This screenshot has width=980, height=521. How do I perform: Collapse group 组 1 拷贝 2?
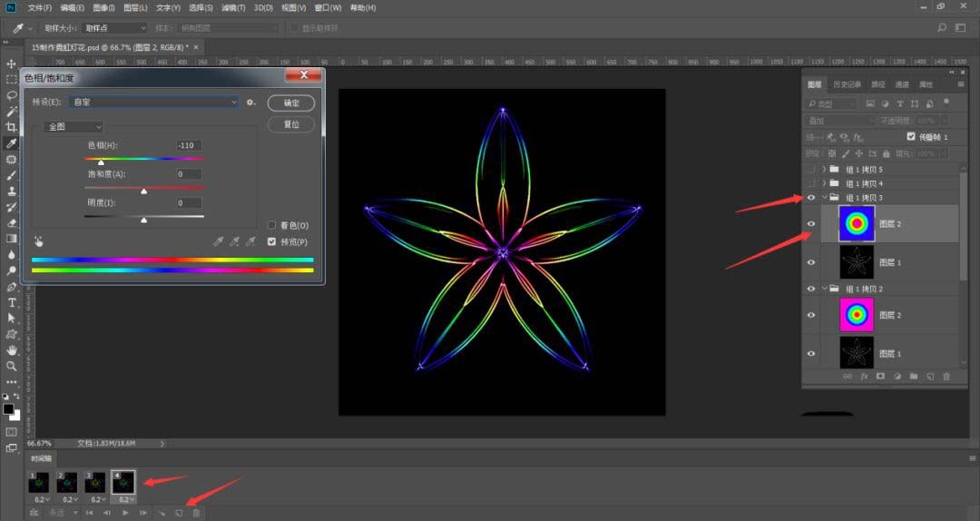tap(824, 289)
